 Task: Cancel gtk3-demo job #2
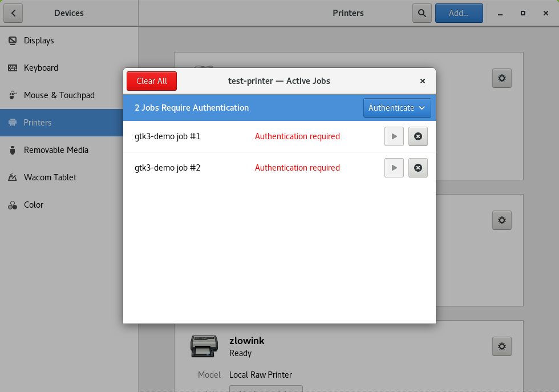(418, 168)
